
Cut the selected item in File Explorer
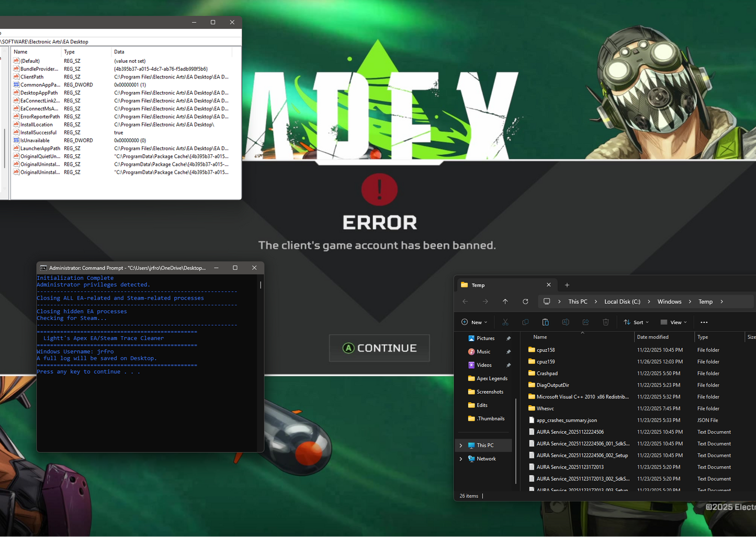click(x=505, y=322)
